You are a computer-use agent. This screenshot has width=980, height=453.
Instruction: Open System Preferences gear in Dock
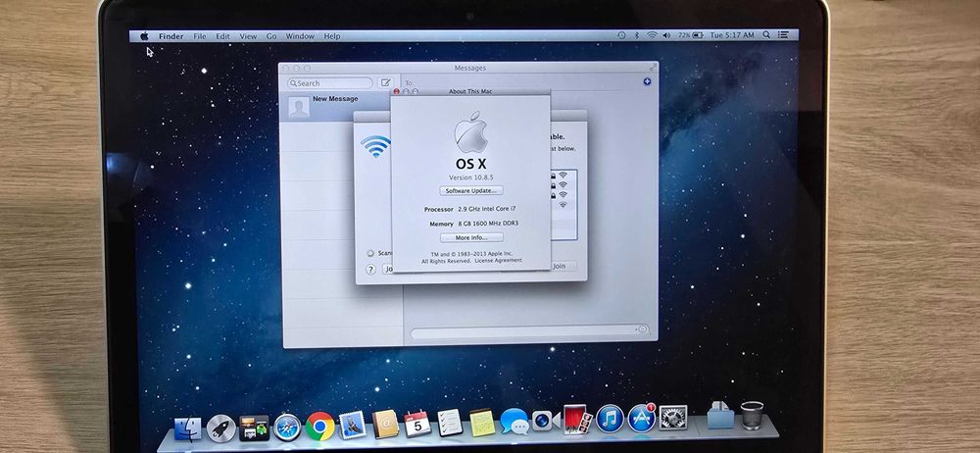tap(673, 418)
